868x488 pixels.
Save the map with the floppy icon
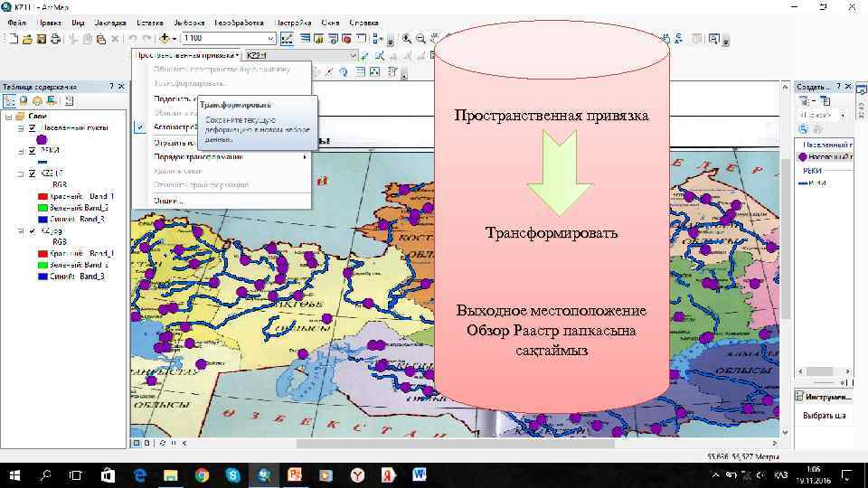[x=41, y=39]
